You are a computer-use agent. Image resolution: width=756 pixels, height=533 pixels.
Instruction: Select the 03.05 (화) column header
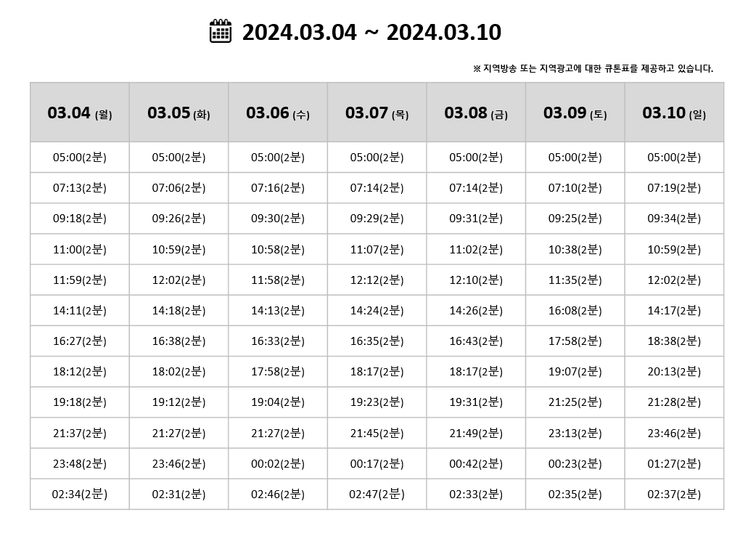(179, 113)
